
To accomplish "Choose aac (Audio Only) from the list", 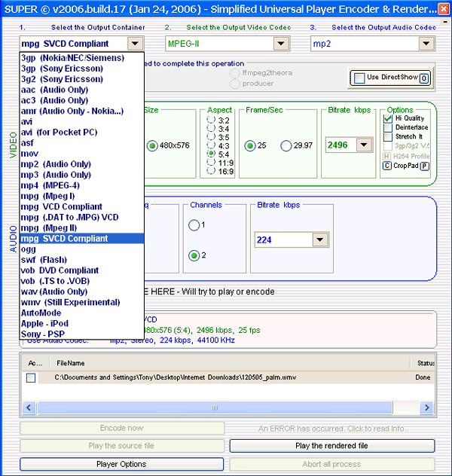I will pyautogui.click(x=81, y=90).
